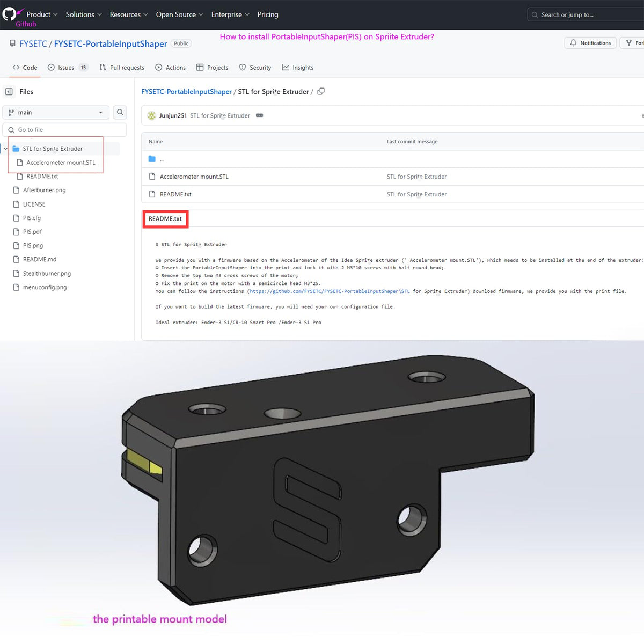The width and height of the screenshot is (644, 644).
Task: Click the GitHub logo icon
Action: coord(9,14)
